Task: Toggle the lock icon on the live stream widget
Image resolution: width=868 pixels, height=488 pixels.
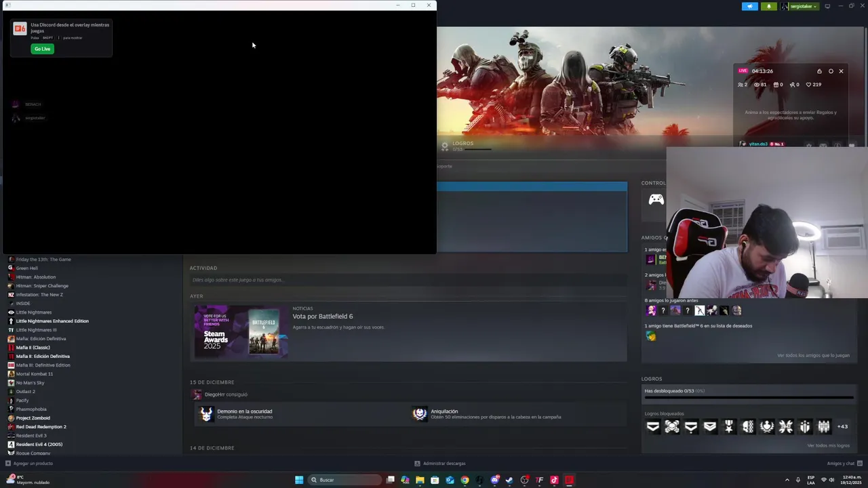Action: (819, 71)
